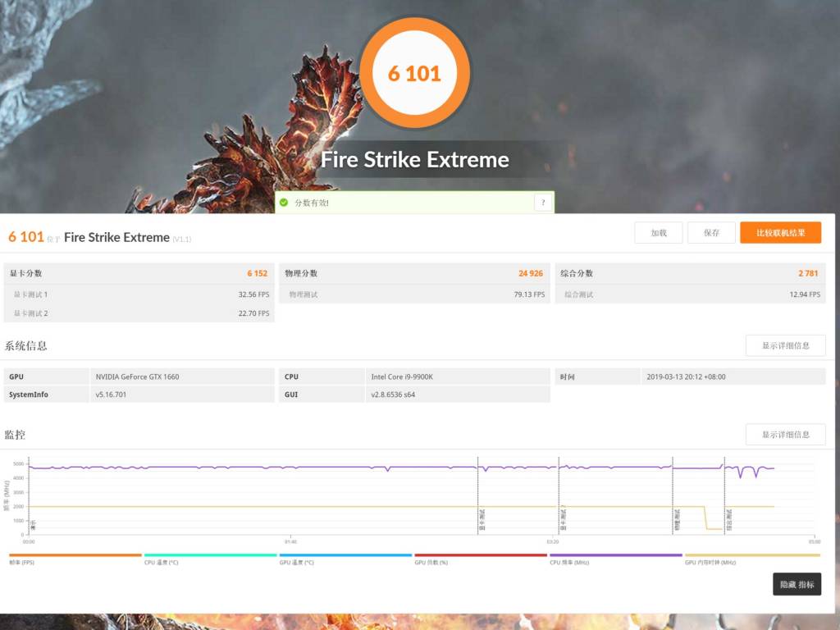Click the 分数有效! status text

pyautogui.click(x=311, y=203)
